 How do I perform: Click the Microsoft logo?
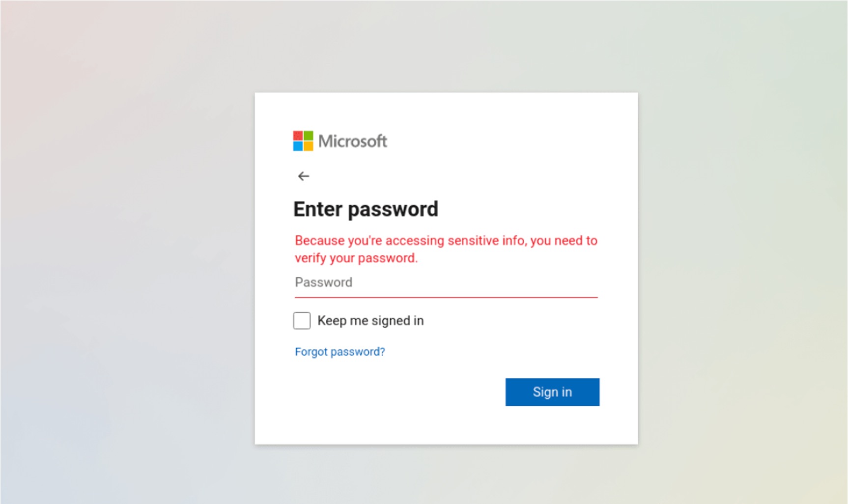click(340, 141)
